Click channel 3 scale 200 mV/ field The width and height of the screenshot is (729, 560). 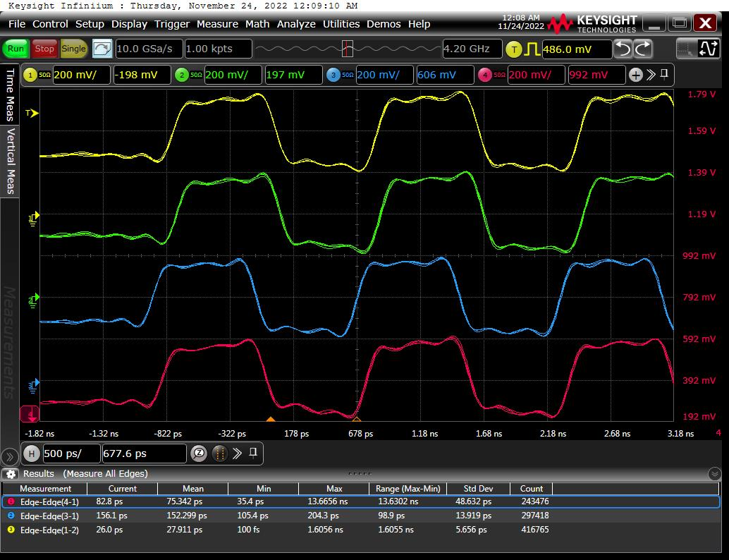point(384,75)
